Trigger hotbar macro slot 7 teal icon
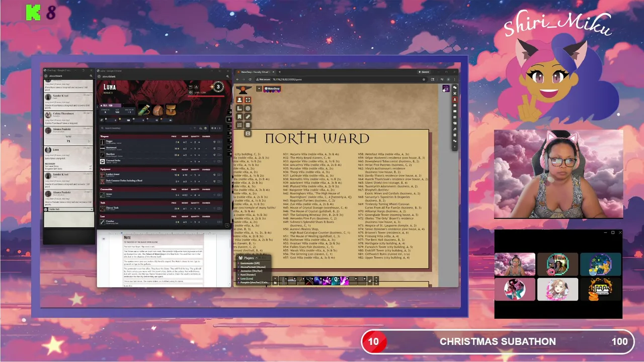The width and height of the screenshot is (644, 362). pos(336,281)
